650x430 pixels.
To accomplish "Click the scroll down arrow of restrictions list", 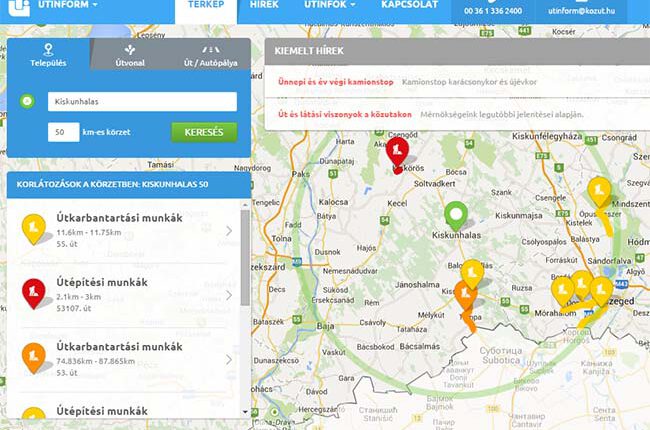I will [x=245, y=412].
